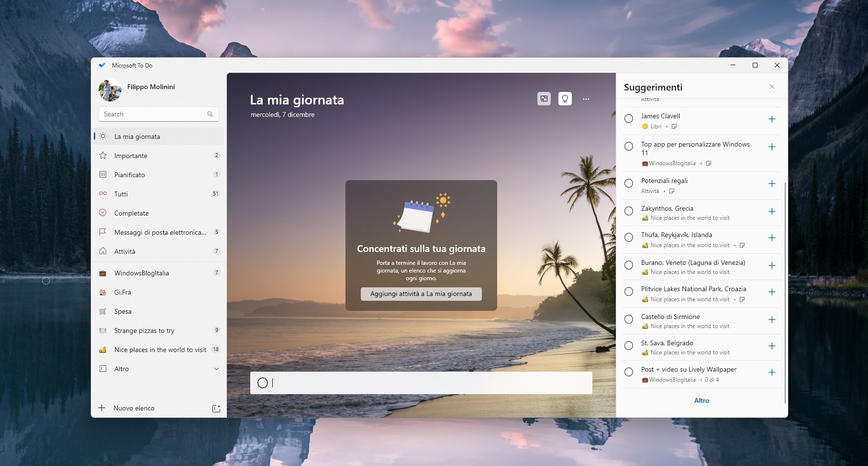Click the Microsoft To Do app logo
868x466 pixels.
pos(102,65)
